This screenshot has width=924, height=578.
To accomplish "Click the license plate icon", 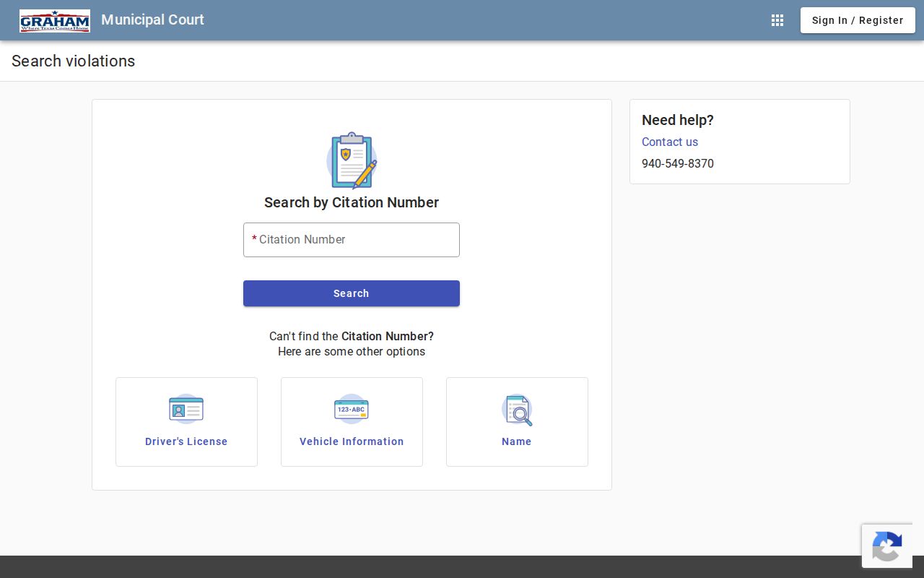I will click(352, 409).
